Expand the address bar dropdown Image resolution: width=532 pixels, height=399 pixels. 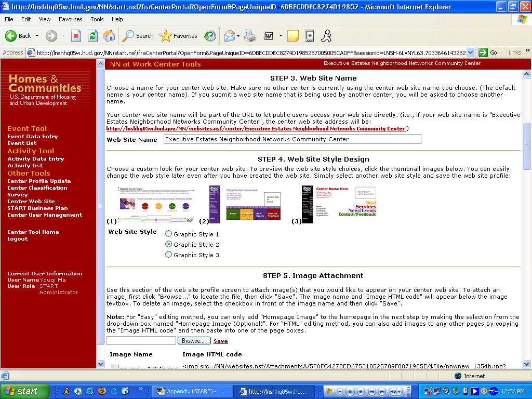pyautogui.click(x=470, y=52)
